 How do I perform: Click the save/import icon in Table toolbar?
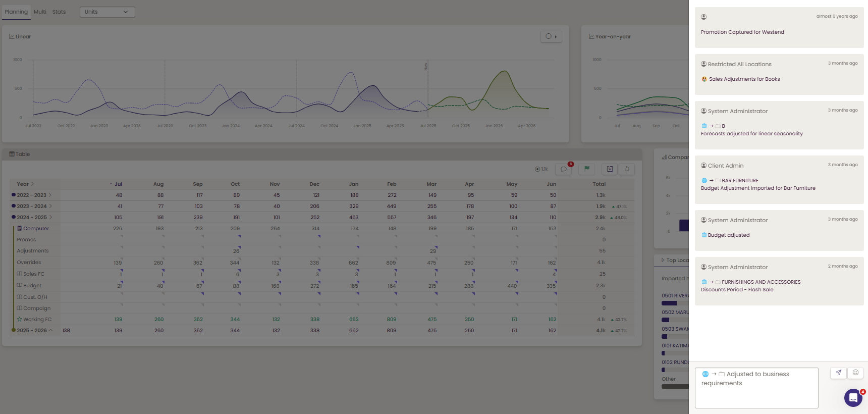pyautogui.click(x=610, y=169)
